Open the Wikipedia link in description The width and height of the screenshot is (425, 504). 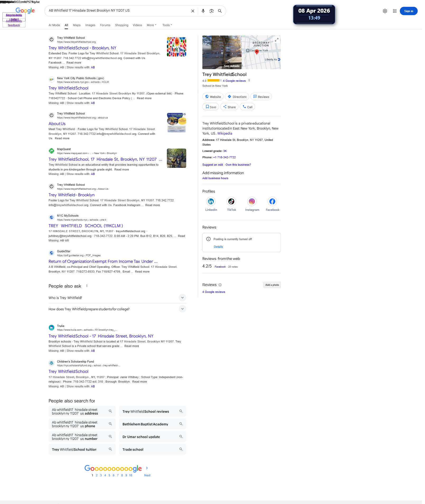225,134
